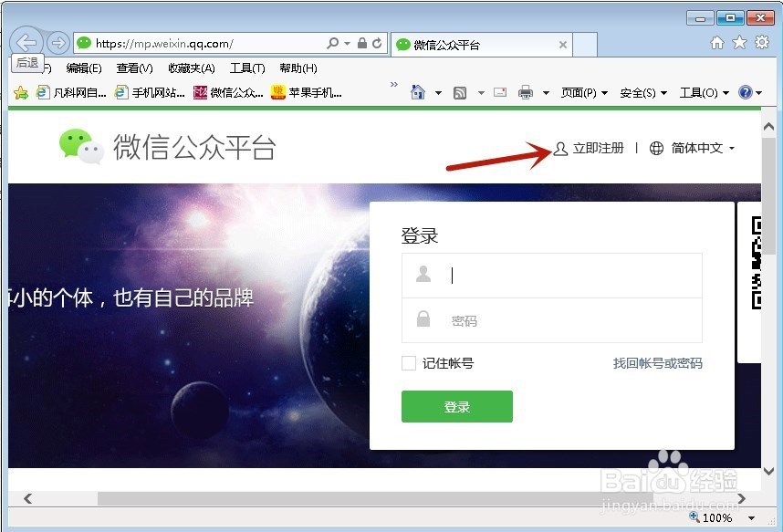Click the search magnifier in address bar
Screen dimensions: 783x532
coord(332,44)
